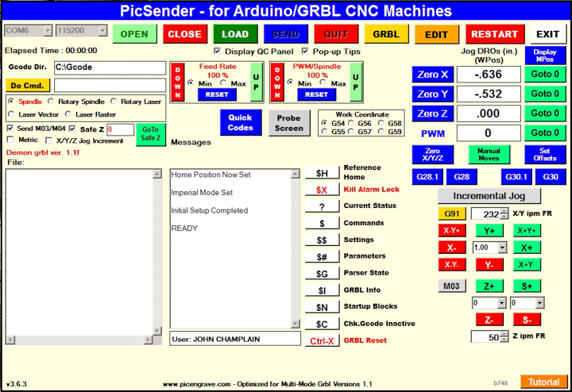Click the X/Y ipm FR spinner arrows

pyautogui.click(x=504, y=213)
